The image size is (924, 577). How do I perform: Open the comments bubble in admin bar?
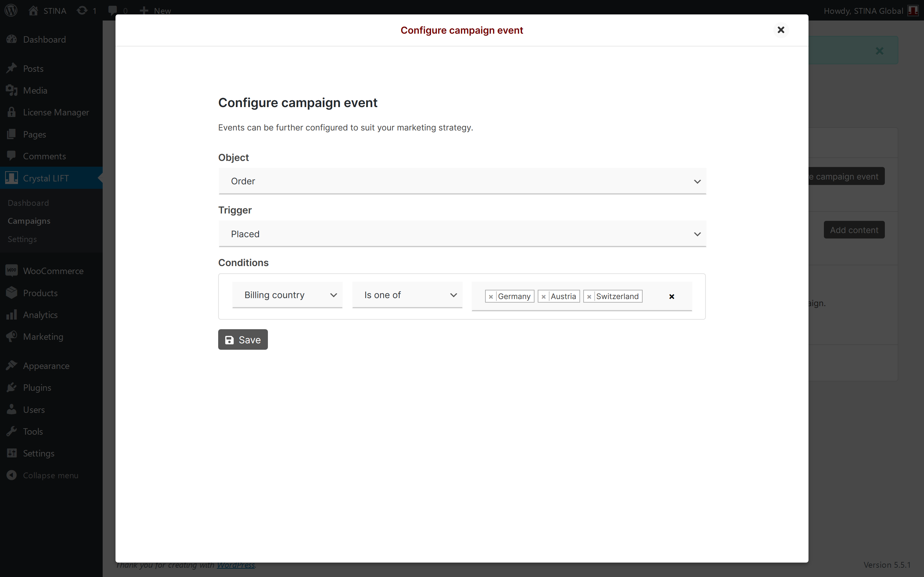113,10
